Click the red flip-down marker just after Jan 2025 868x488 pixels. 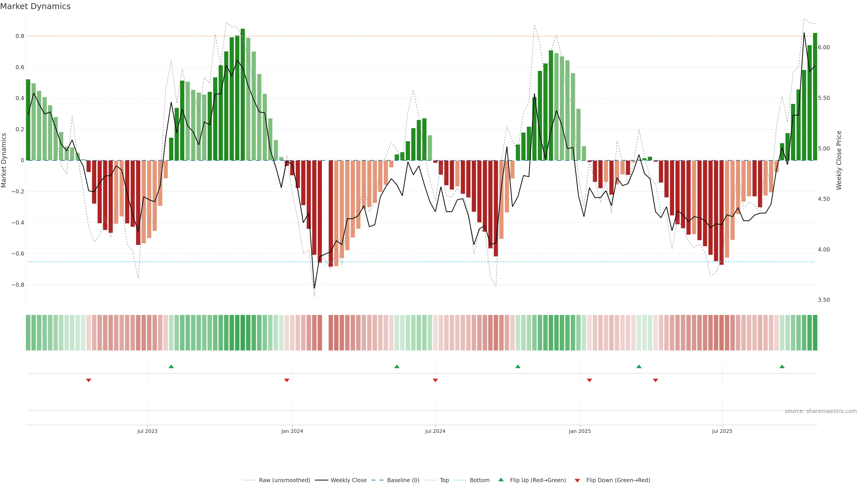click(x=589, y=380)
